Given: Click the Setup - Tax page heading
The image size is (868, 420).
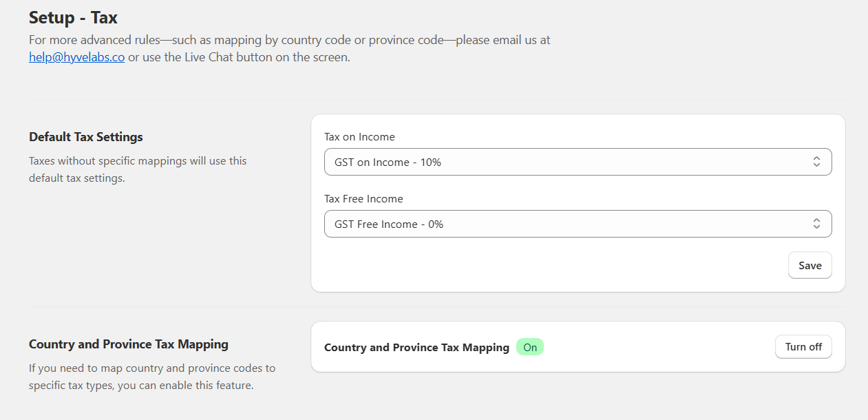Looking at the screenshot, I should [73, 17].
